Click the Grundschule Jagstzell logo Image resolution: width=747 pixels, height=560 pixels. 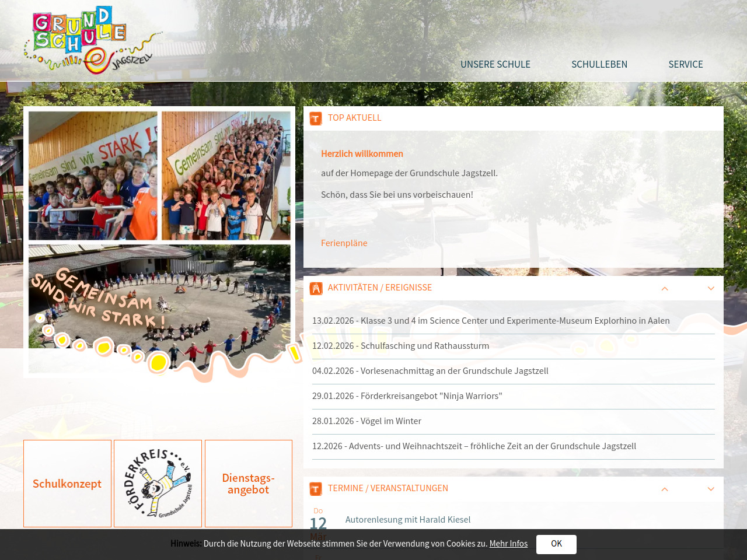pyautogui.click(x=92, y=40)
